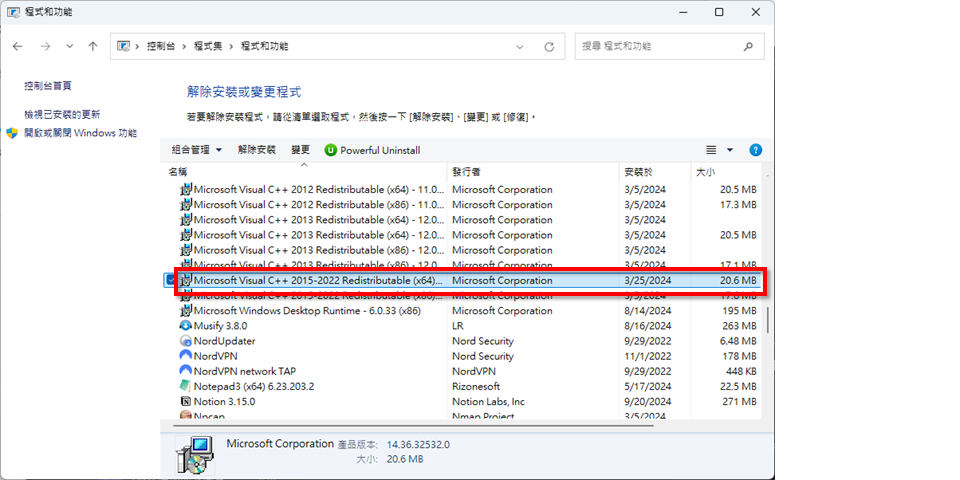Viewport: 960px width, 480px height.
Task: Click the Control Panel icon in address bar
Action: click(x=123, y=47)
